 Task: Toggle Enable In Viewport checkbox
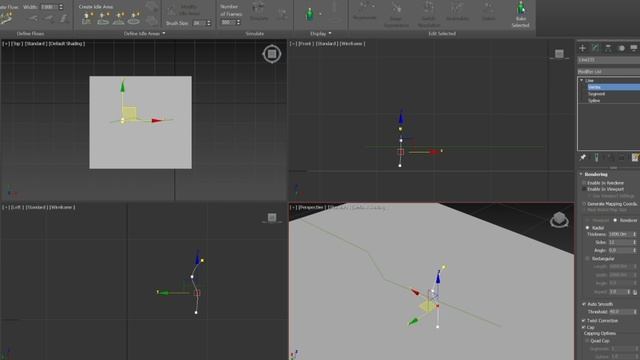pyautogui.click(x=584, y=189)
